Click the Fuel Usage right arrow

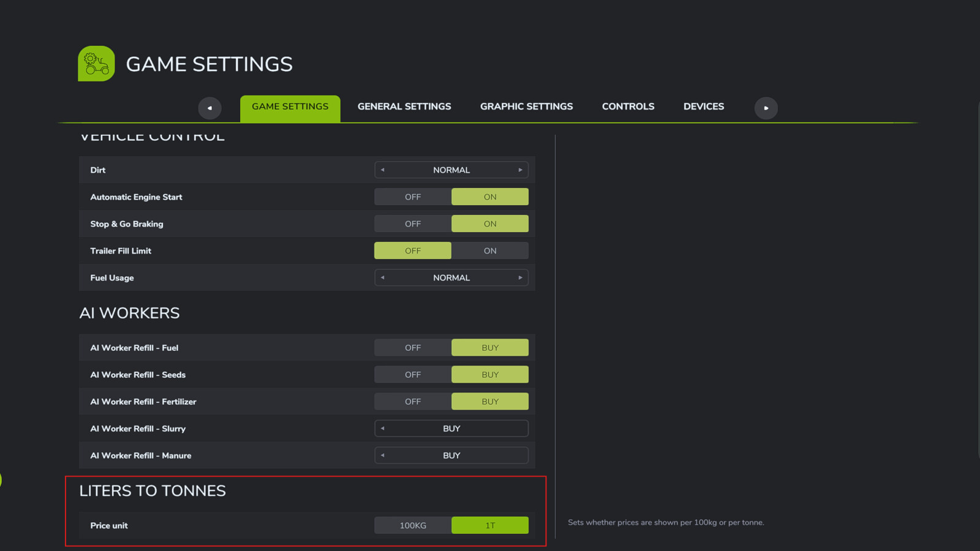tap(520, 278)
